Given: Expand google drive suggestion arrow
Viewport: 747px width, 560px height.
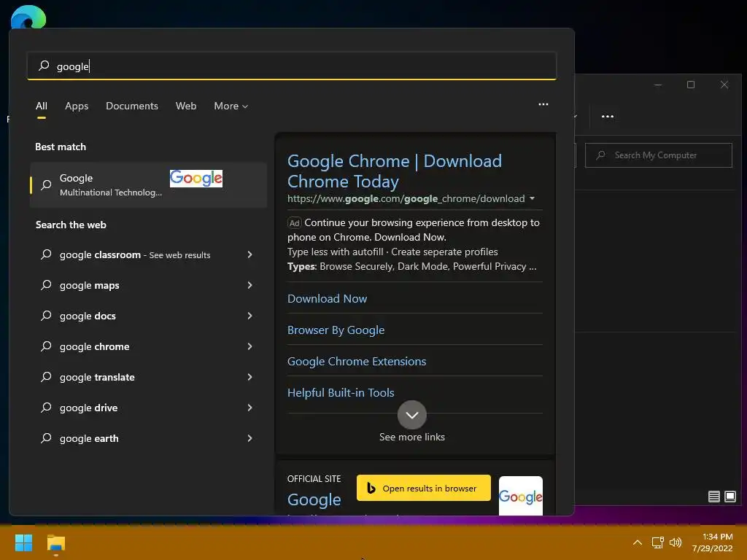Looking at the screenshot, I should click(x=249, y=408).
